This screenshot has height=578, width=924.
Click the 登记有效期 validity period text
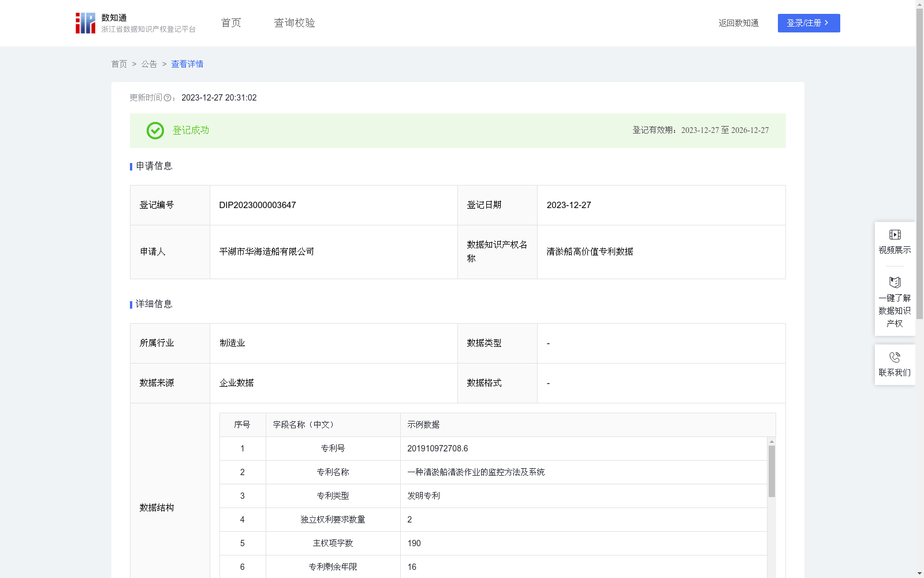tap(701, 130)
